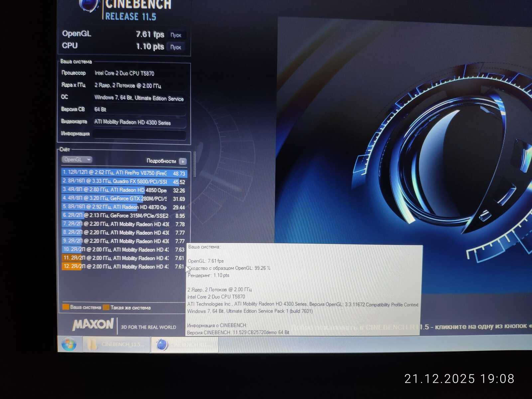Select ranking row 3 ATI Radeon HD 4850

124,190
